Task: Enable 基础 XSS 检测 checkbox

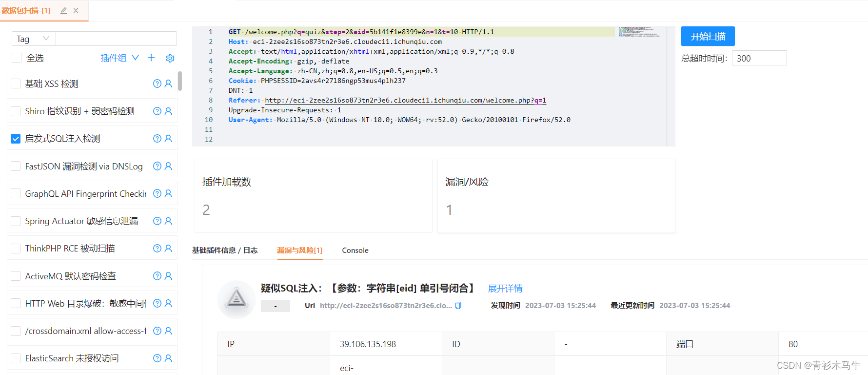Action: pyautogui.click(x=16, y=83)
